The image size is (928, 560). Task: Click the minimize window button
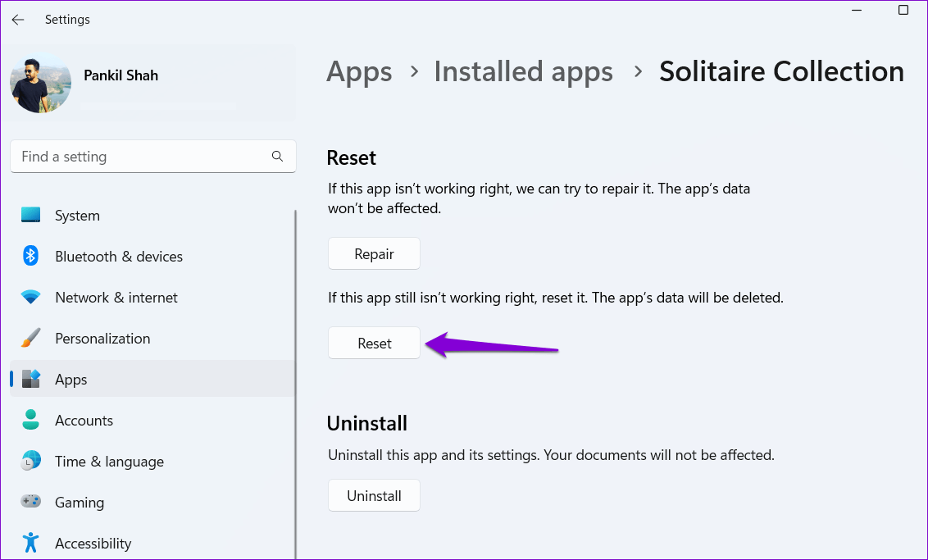(857, 10)
